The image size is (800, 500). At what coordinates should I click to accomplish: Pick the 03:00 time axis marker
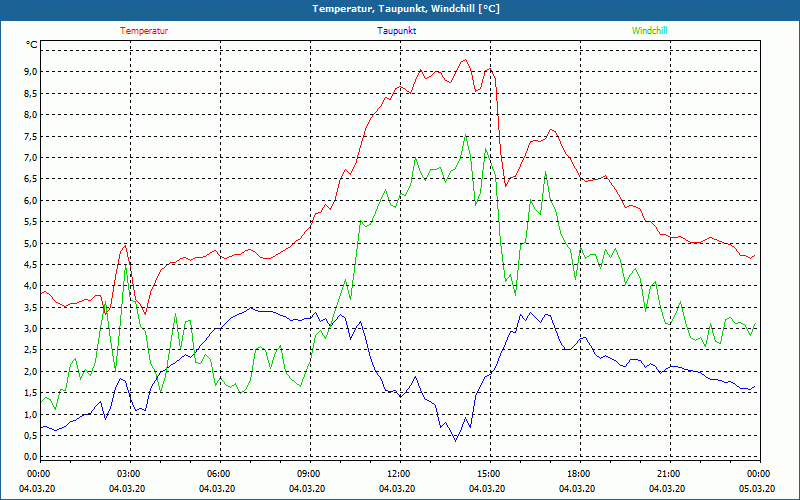(129, 474)
